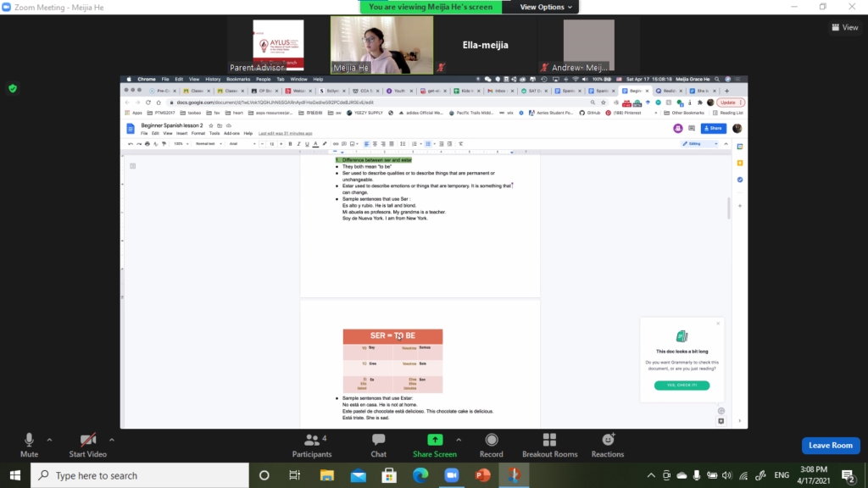This screenshot has height=488, width=868.
Task: Click the green encryption shield icon
Action: click(x=13, y=88)
